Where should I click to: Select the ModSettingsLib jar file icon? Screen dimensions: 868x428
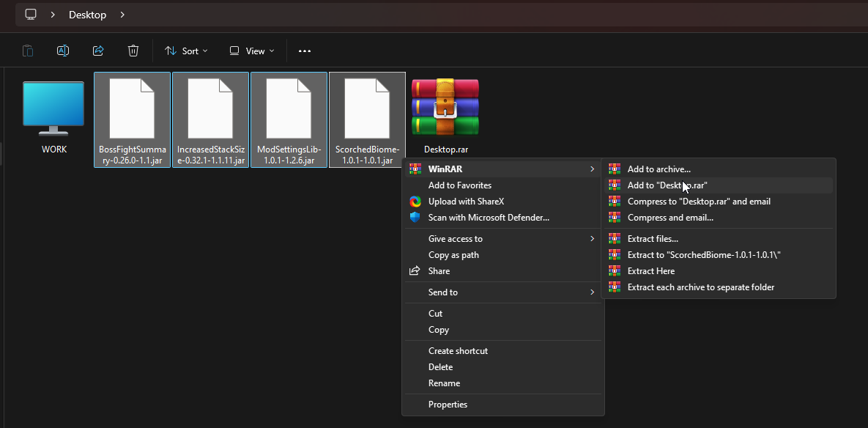(289, 108)
